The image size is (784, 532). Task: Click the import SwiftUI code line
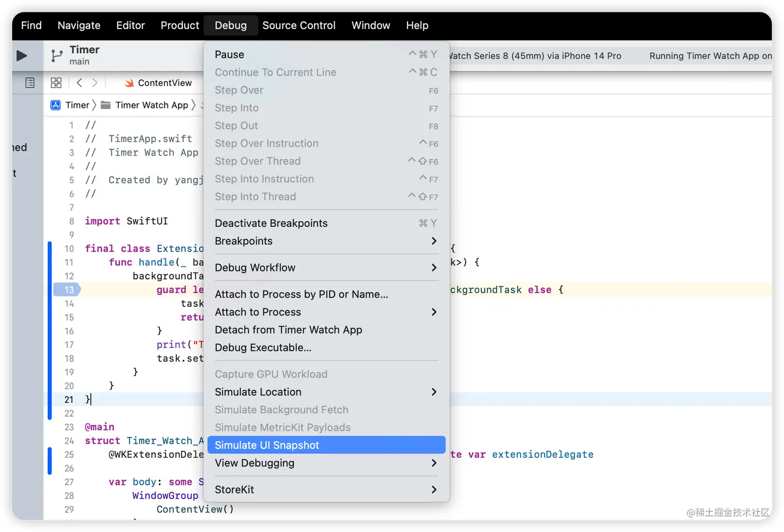[127, 221]
